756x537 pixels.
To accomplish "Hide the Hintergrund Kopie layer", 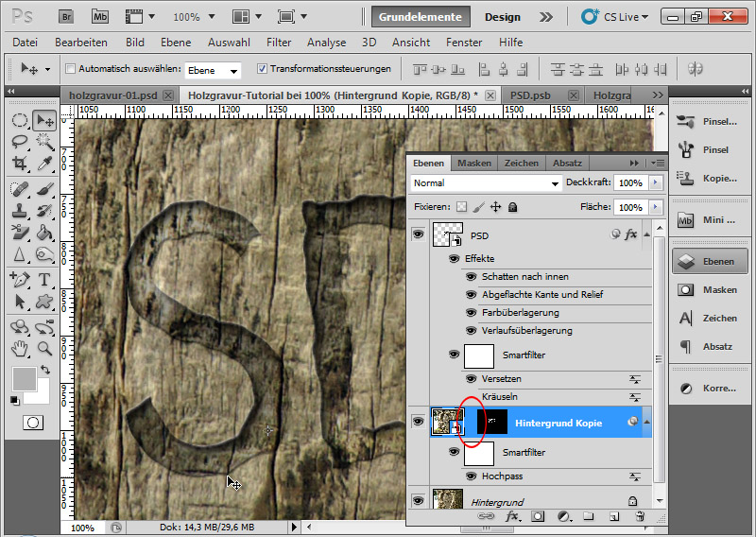I will (x=418, y=422).
